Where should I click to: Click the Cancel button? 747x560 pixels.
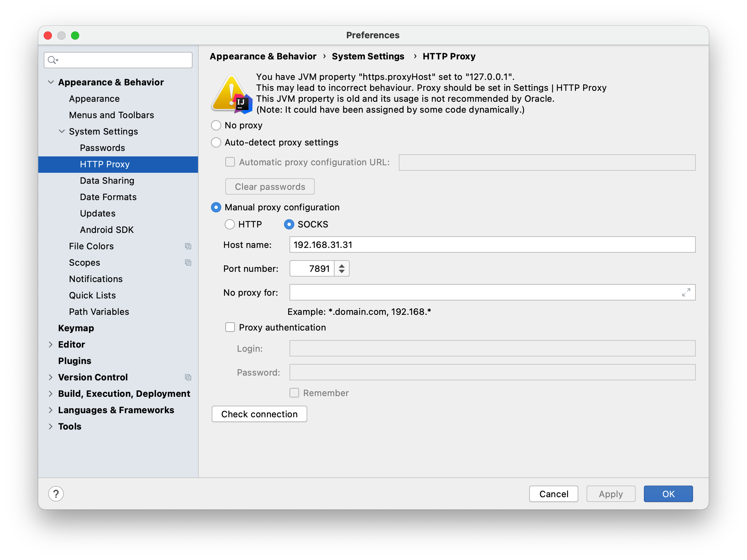click(x=553, y=494)
